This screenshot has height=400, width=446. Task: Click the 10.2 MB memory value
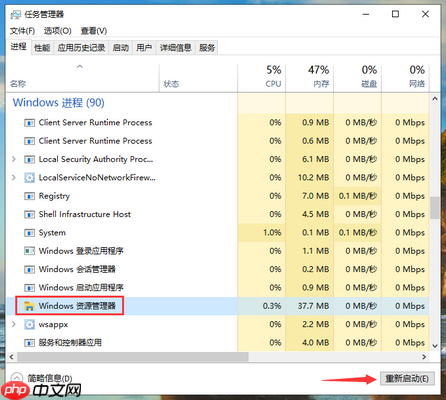pyautogui.click(x=313, y=178)
